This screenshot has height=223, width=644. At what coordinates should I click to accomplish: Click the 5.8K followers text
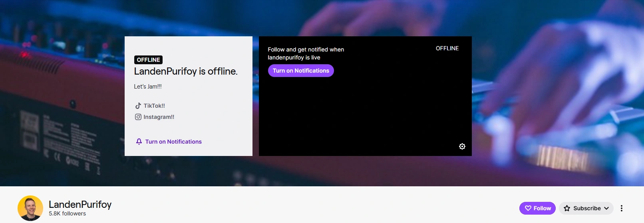[x=68, y=213]
